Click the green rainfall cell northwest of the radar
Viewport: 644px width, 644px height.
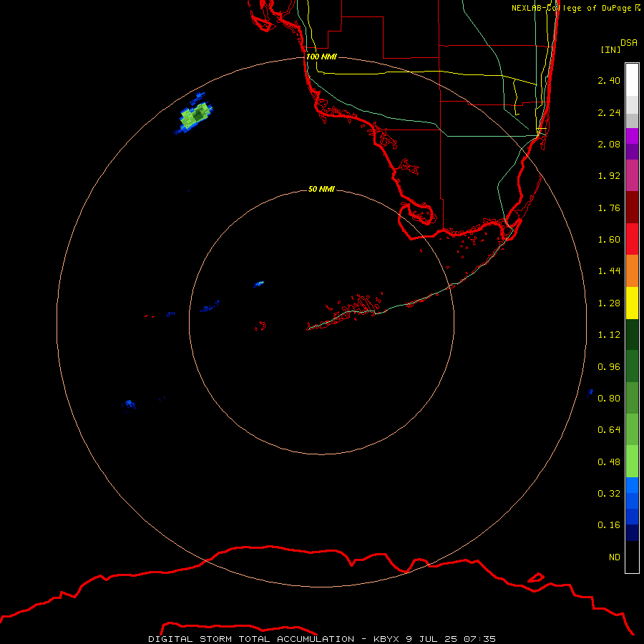[x=195, y=115]
